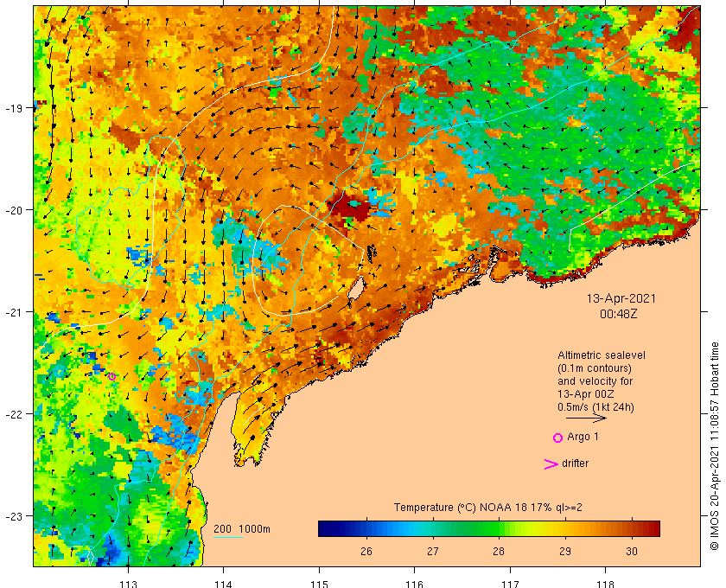Click the Temperature NOAA 18 title text
The height and width of the screenshot is (588, 726).
[488, 508]
